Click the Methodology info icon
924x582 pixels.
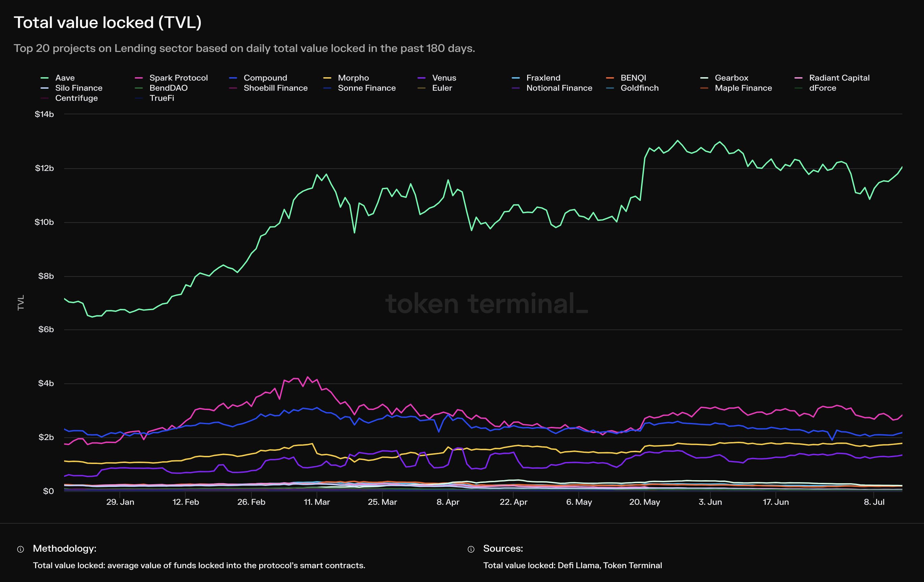(x=21, y=549)
